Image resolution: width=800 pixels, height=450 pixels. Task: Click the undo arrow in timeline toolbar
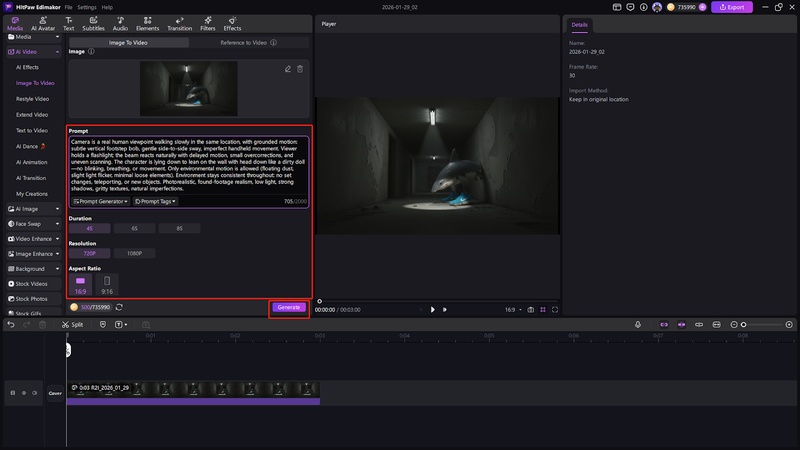(x=11, y=324)
